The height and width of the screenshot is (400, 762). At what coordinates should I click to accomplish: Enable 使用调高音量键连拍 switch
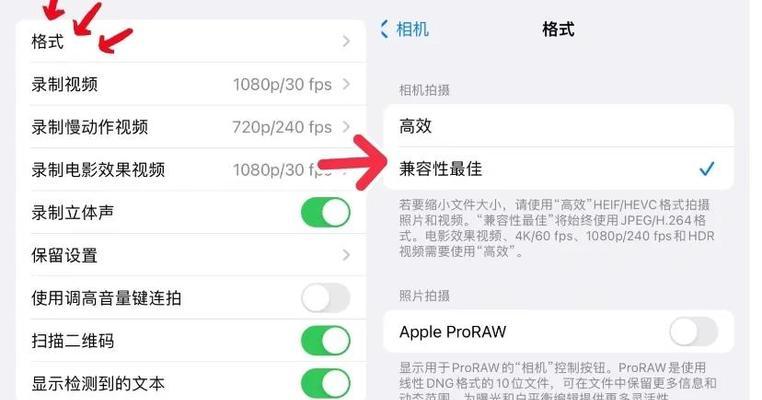tap(326, 298)
